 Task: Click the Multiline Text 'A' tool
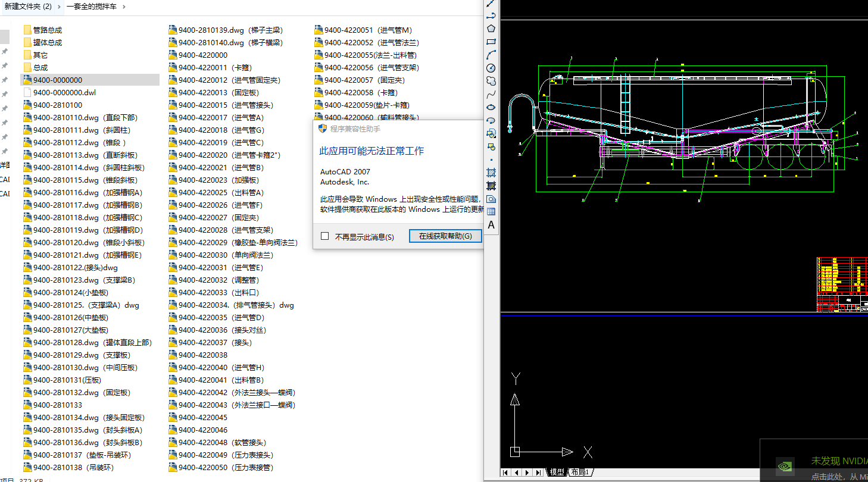(x=491, y=225)
